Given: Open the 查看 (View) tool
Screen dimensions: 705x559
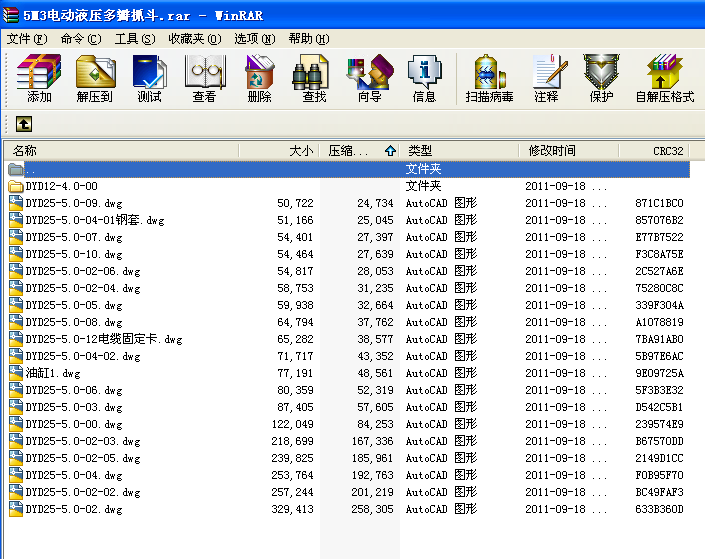Looking at the screenshot, I should 205,77.
